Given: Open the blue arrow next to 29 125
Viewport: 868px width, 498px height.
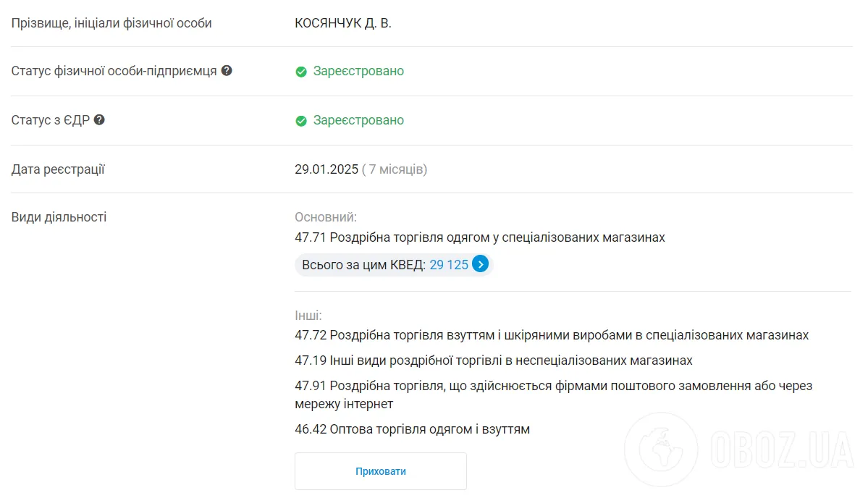Looking at the screenshot, I should (480, 264).
